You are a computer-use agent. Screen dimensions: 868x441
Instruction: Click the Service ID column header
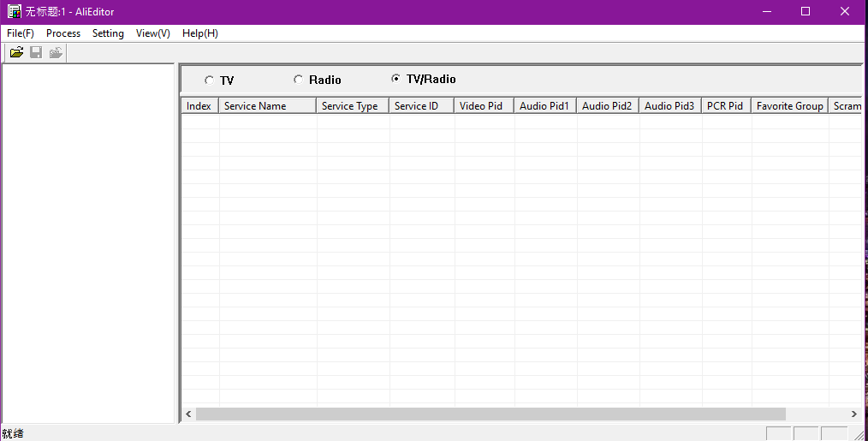tap(422, 106)
